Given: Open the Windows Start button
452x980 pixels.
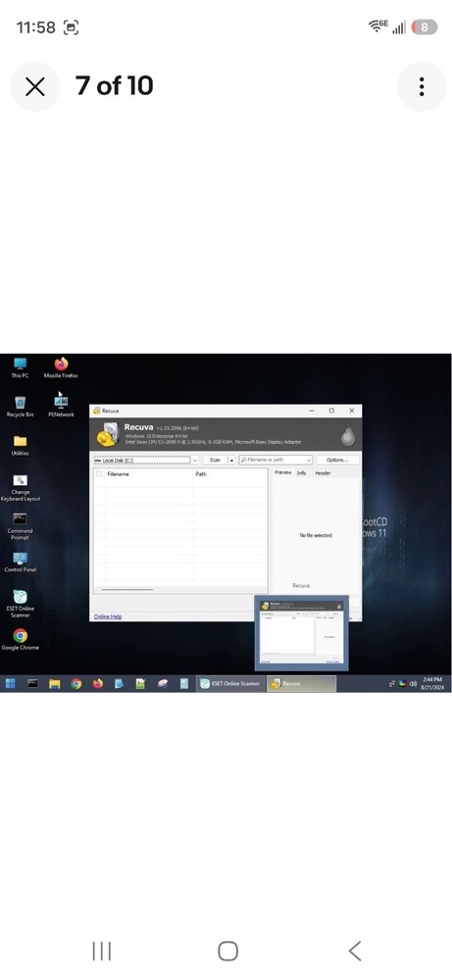Looking at the screenshot, I should point(10,684).
